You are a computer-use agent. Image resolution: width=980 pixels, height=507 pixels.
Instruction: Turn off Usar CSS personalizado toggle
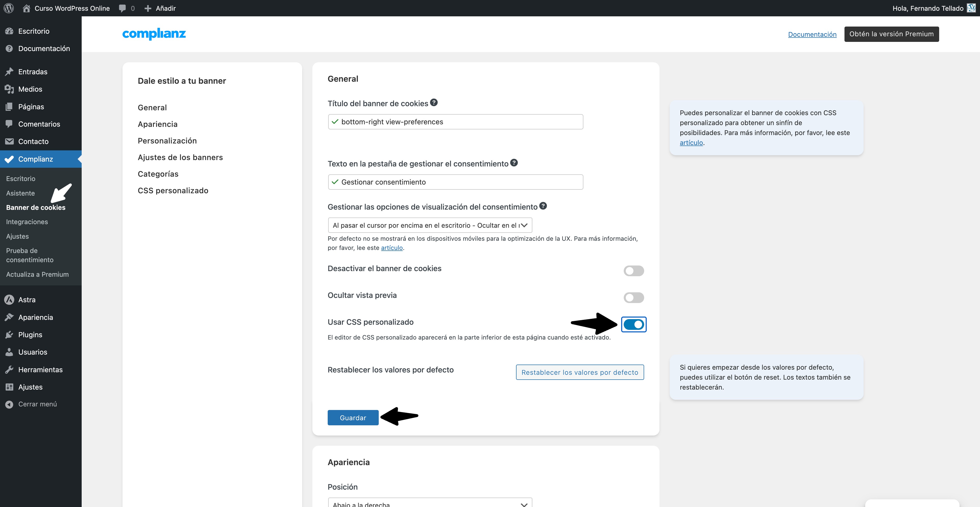point(633,324)
